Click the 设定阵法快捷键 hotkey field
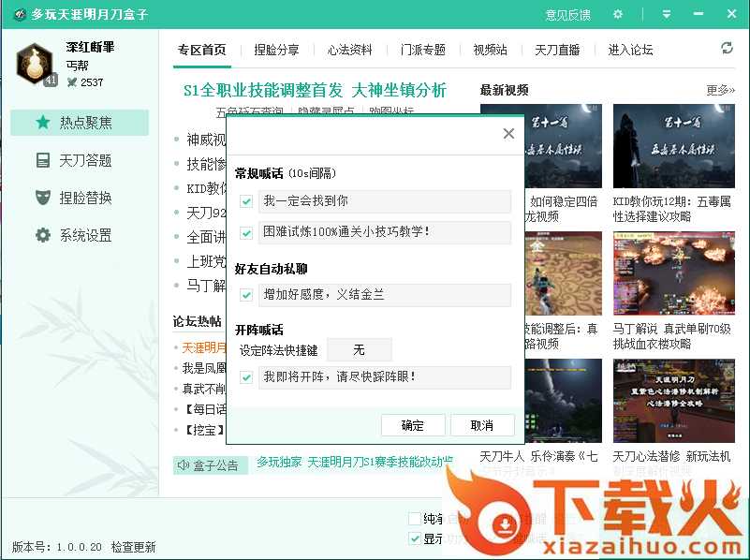 [x=359, y=350]
